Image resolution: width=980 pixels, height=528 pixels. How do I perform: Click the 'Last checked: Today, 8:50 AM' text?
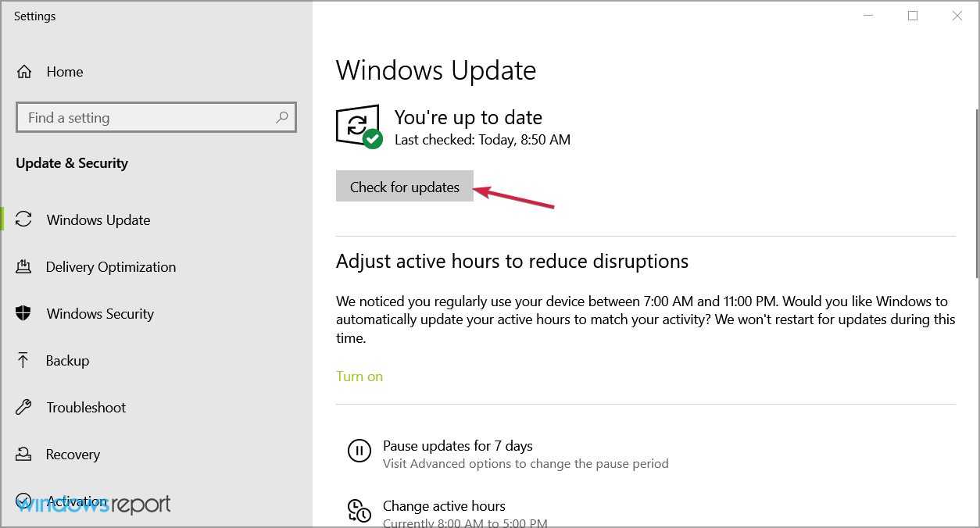pyautogui.click(x=482, y=141)
